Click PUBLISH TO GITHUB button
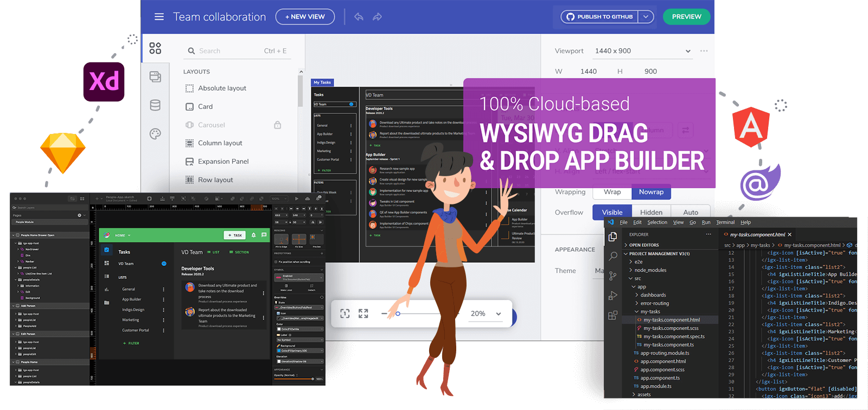 click(x=600, y=17)
